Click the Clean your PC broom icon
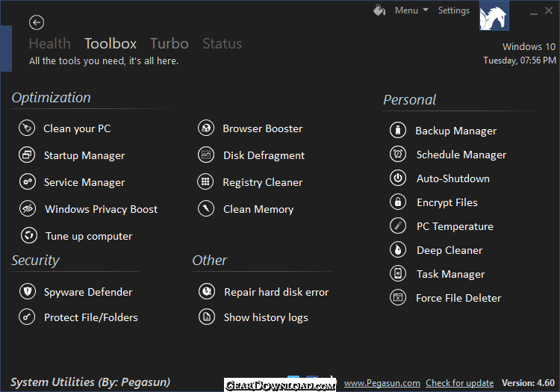The image size is (560, 392). coord(27,128)
